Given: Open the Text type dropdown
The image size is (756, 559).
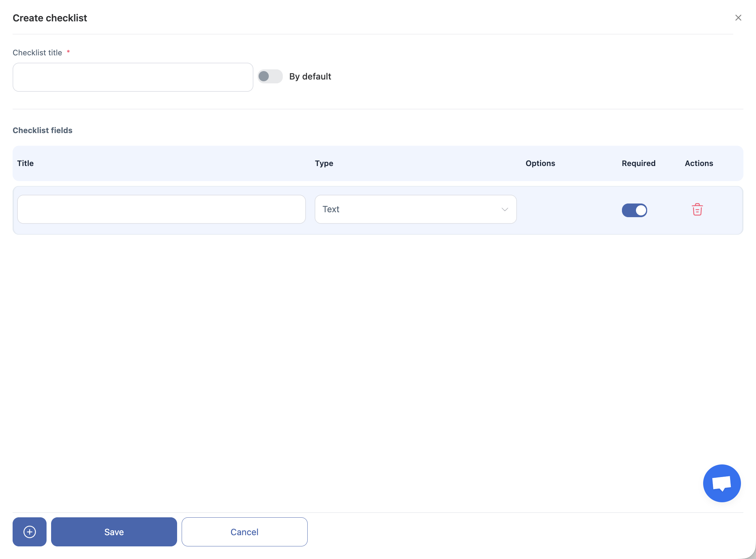Looking at the screenshot, I should (x=415, y=209).
